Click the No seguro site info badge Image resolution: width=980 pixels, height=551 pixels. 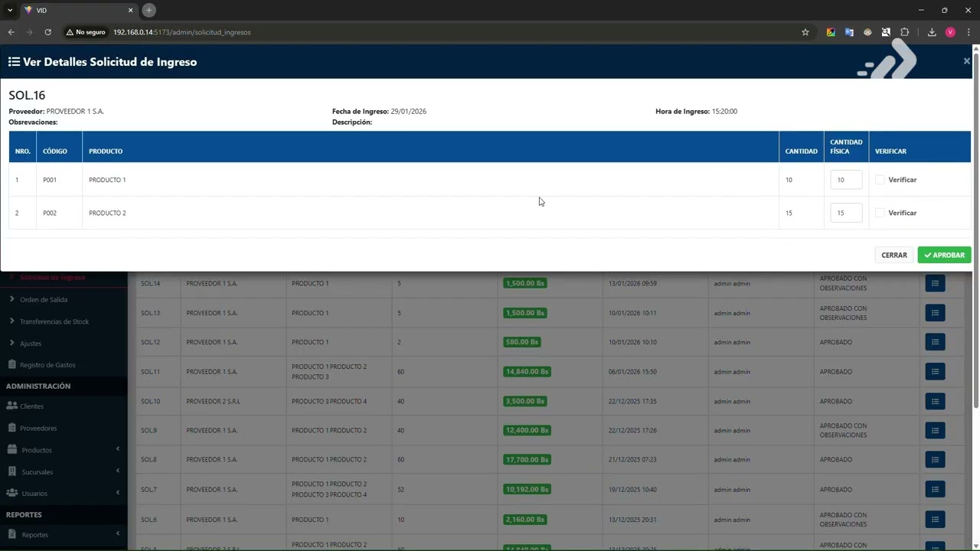click(86, 32)
